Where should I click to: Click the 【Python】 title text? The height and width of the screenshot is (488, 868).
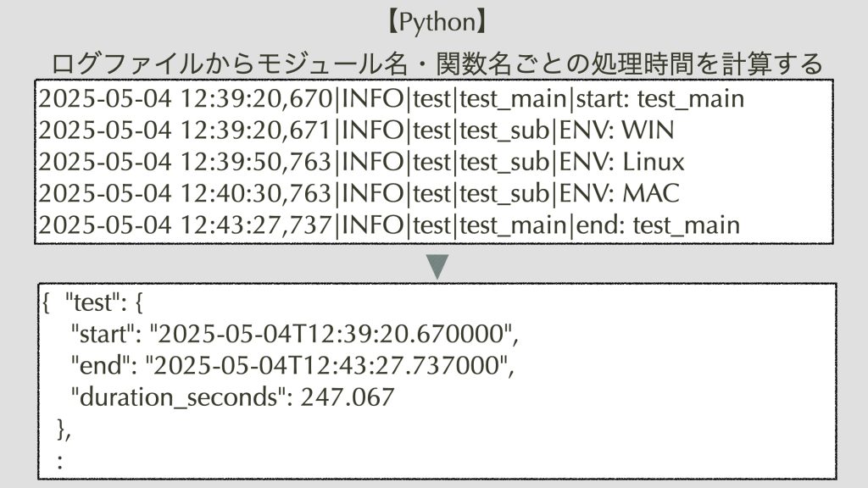(437, 23)
